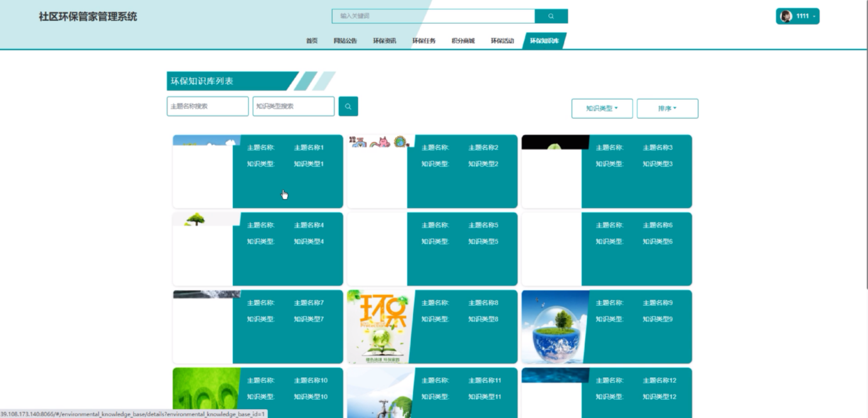Click the value 知识类型2
This screenshot has width=868, height=418.
483,164
